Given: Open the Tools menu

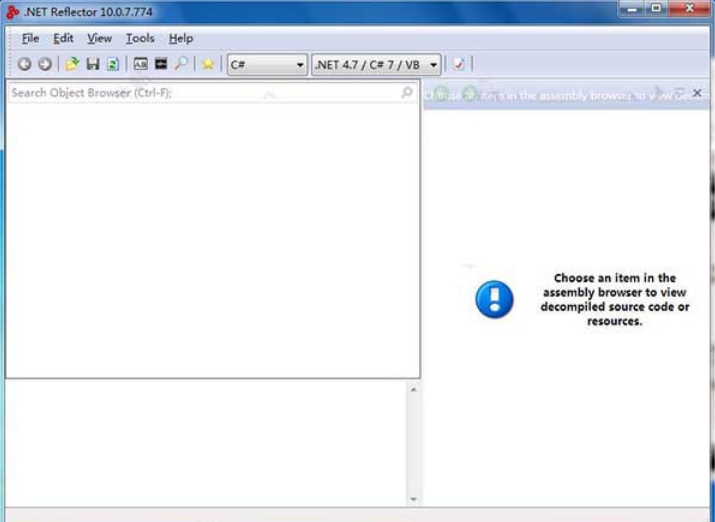Looking at the screenshot, I should (x=140, y=39).
